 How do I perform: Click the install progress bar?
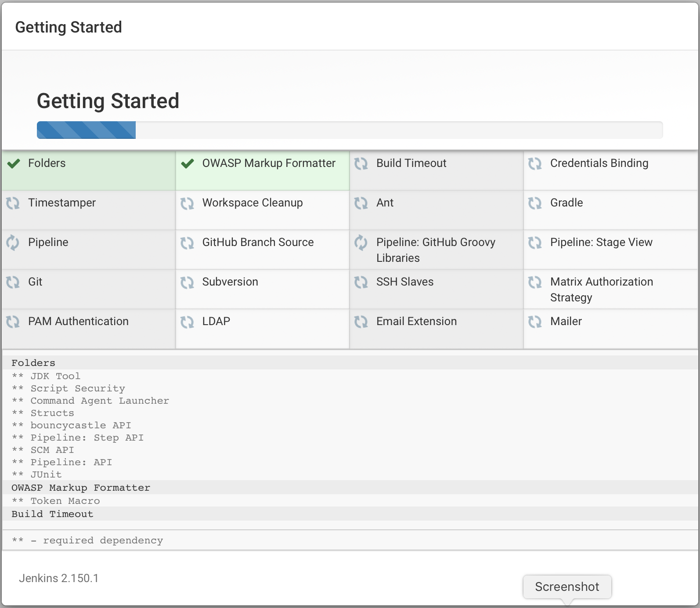coord(350,130)
